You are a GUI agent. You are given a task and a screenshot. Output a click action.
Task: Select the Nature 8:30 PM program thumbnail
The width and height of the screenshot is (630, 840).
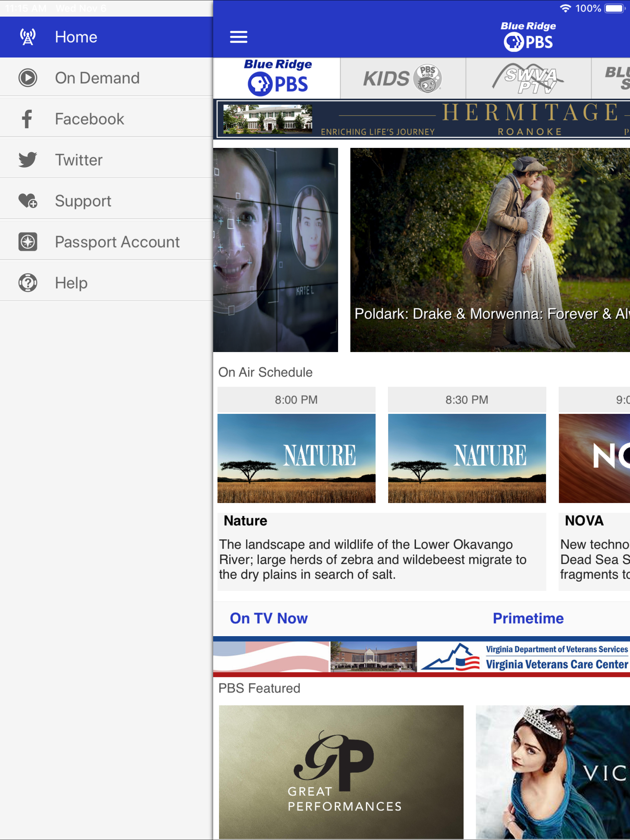point(467,458)
